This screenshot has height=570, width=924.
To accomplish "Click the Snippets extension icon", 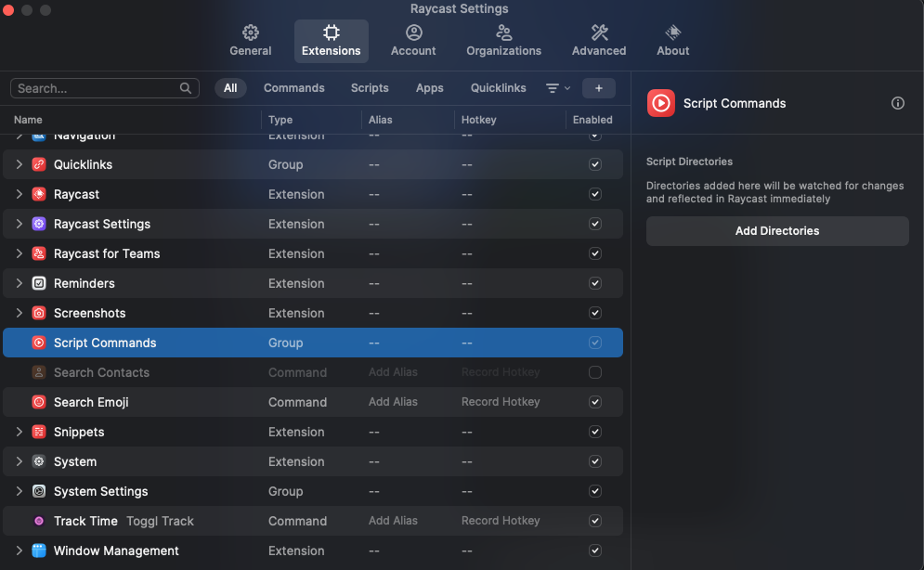I will [38, 432].
